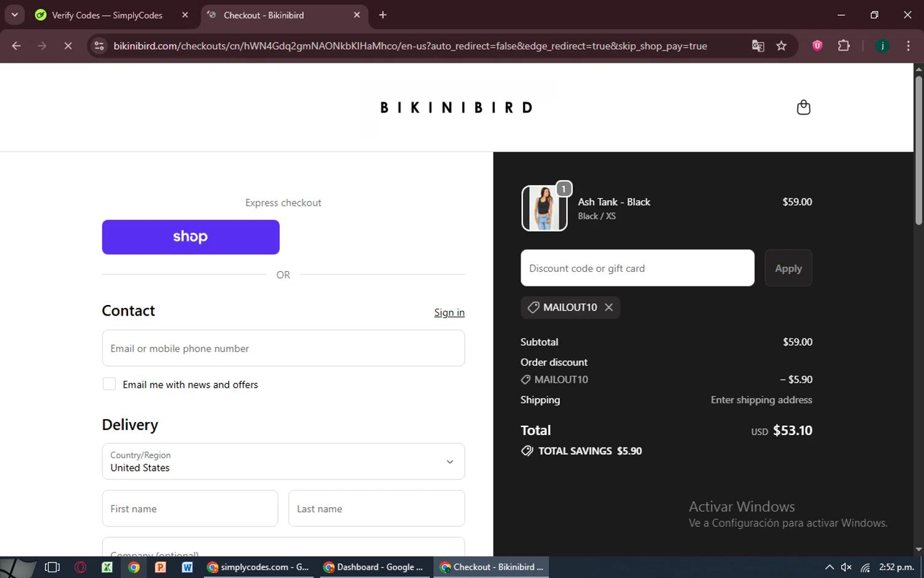Focus the discount code or gift card field
Viewport: 924px width, 578px height.
point(637,268)
